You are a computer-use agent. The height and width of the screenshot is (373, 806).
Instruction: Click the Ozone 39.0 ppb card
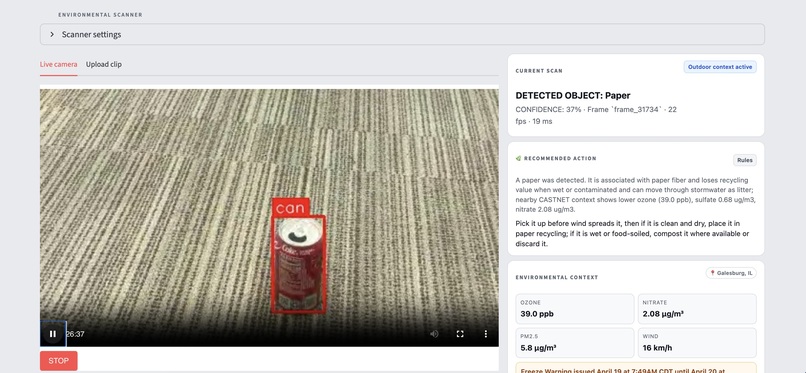[x=575, y=309]
